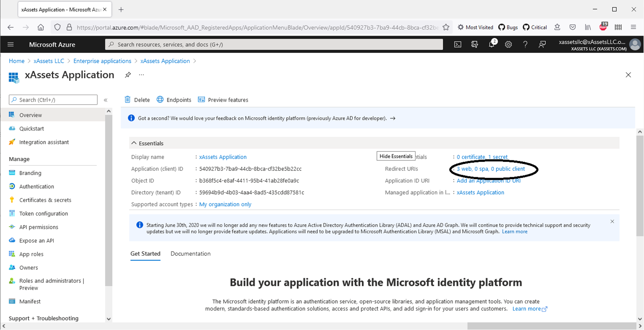644x330 pixels.
Task: Open more options next to pin icon
Action: pos(141,74)
